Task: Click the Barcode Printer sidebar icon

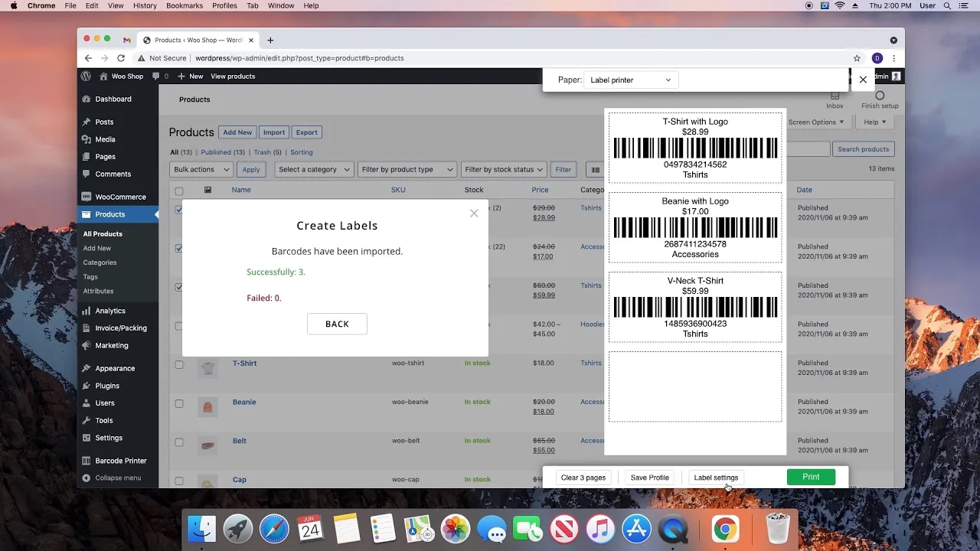Action: [x=87, y=461]
